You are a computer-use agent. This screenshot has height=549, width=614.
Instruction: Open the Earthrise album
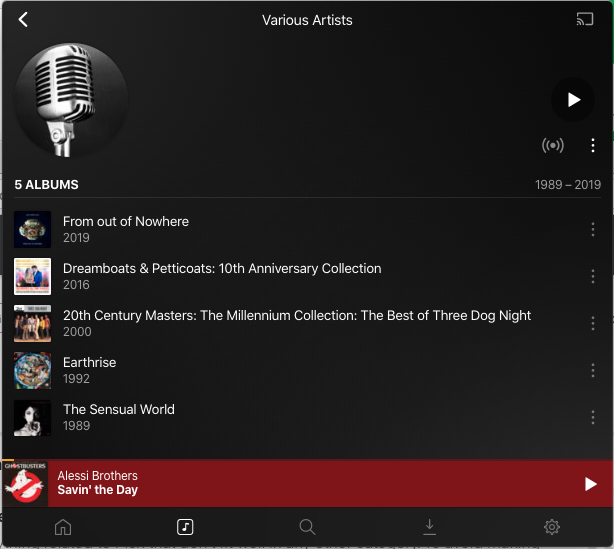coord(307,370)
